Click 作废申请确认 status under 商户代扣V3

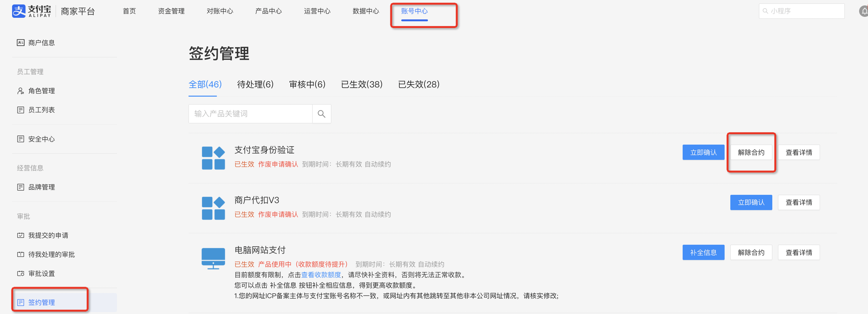(278, 214)
